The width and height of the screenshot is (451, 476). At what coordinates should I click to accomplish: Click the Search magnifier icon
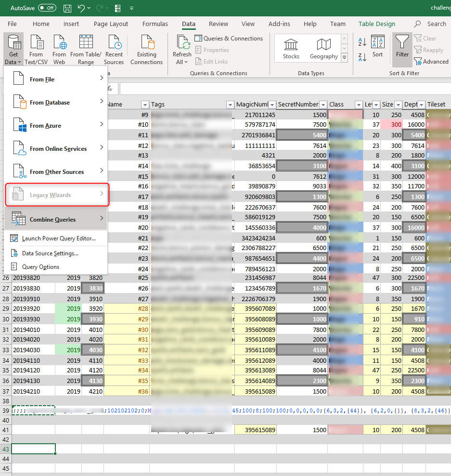point(417,24)
